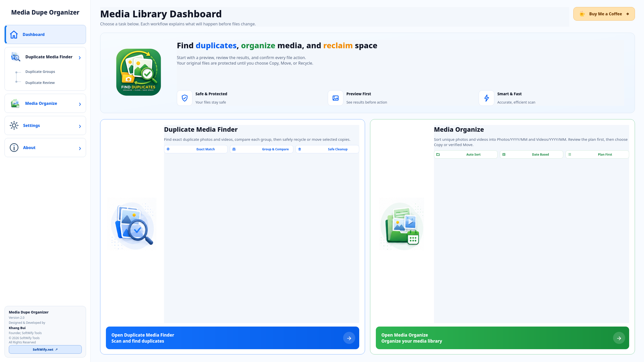Click the Media Dupe Organizer sidebar title
Viewport: 644px width, 362px height.
45,12
